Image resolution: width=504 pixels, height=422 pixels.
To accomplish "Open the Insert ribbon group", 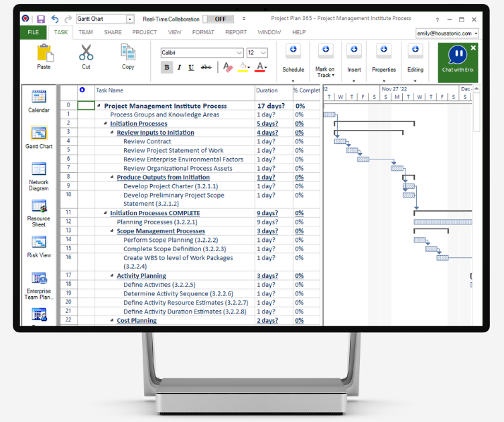I will click(354, 62).
